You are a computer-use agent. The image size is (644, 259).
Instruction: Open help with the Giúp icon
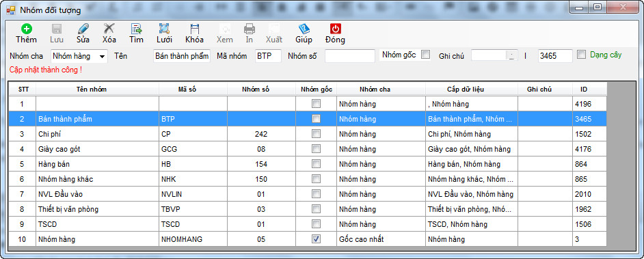(304, 29)
